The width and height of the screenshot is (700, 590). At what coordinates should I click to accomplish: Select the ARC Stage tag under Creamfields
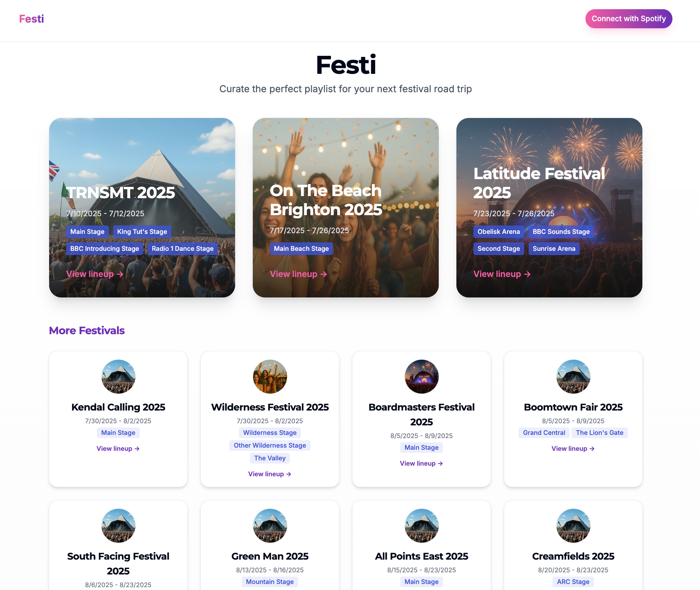(x=573, y=582)
